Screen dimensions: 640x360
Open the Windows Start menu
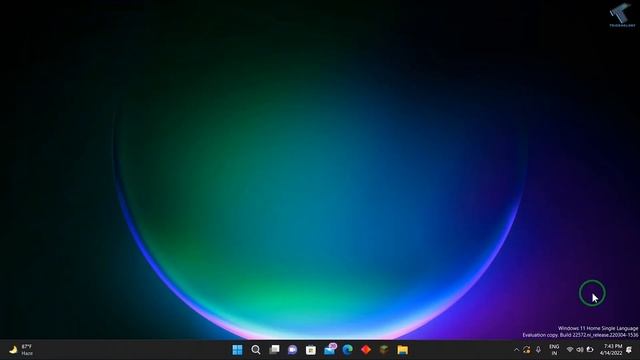tap(237, 350)
